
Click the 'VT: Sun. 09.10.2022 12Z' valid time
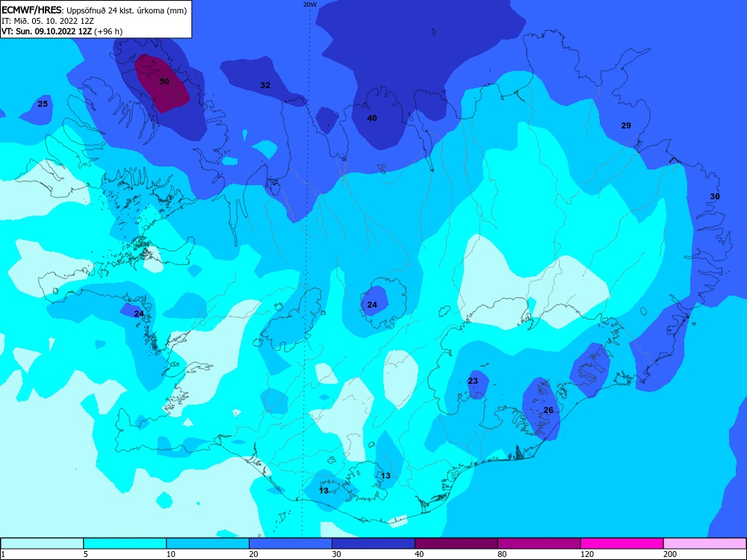[x=47, y=31]
